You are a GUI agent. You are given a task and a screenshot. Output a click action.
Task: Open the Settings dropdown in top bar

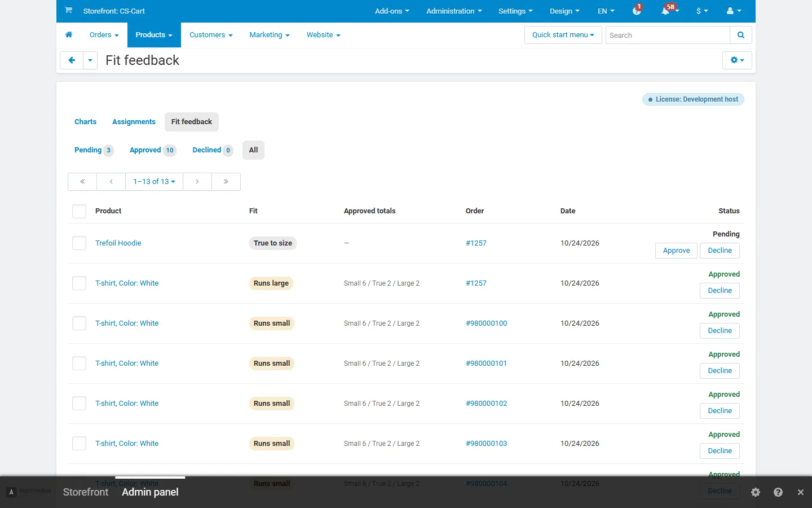pyautogui.click(x=515, y=11)
